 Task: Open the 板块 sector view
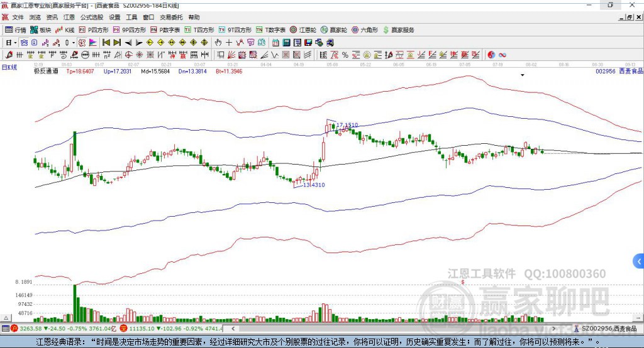point(40,30)
